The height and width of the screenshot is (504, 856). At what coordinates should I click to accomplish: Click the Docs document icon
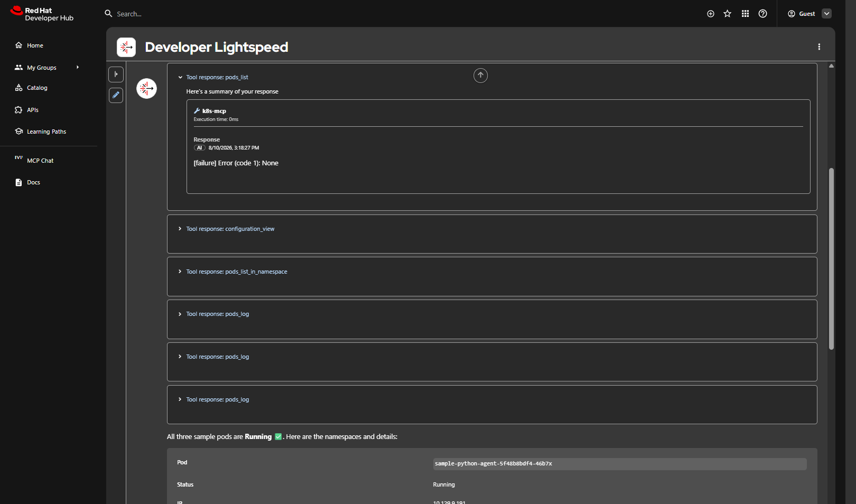coord(18,182)
